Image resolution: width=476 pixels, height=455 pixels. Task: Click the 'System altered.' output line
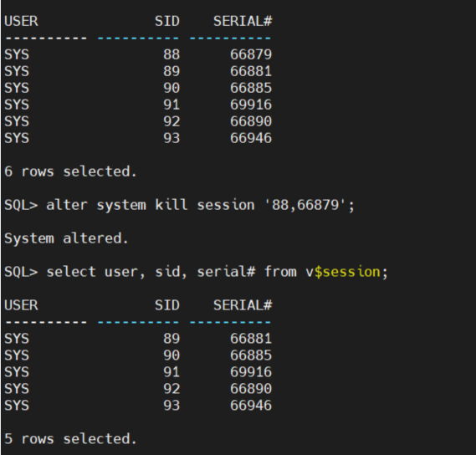(66, 238)
